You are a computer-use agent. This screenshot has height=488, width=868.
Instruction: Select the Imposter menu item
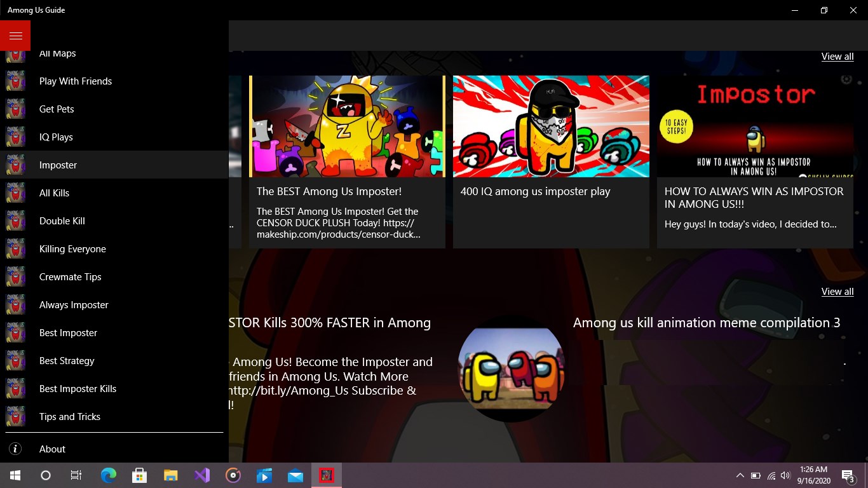coord(114,165)
